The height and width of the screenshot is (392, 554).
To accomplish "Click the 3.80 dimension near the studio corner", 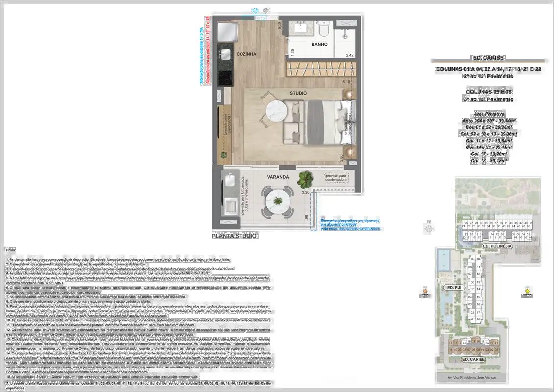I will tap(341, 158).
